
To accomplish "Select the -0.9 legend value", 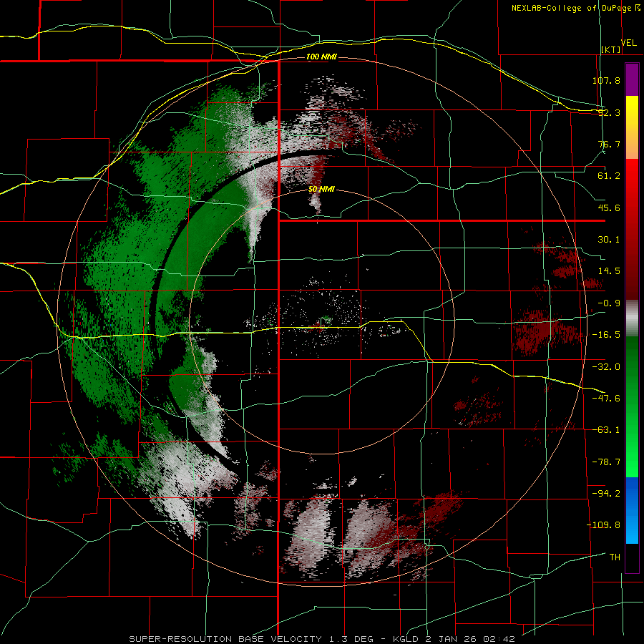I will point(609,303).
